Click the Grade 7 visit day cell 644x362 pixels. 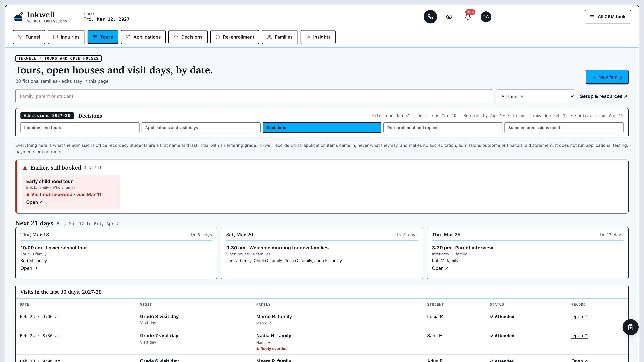(159, 336)
